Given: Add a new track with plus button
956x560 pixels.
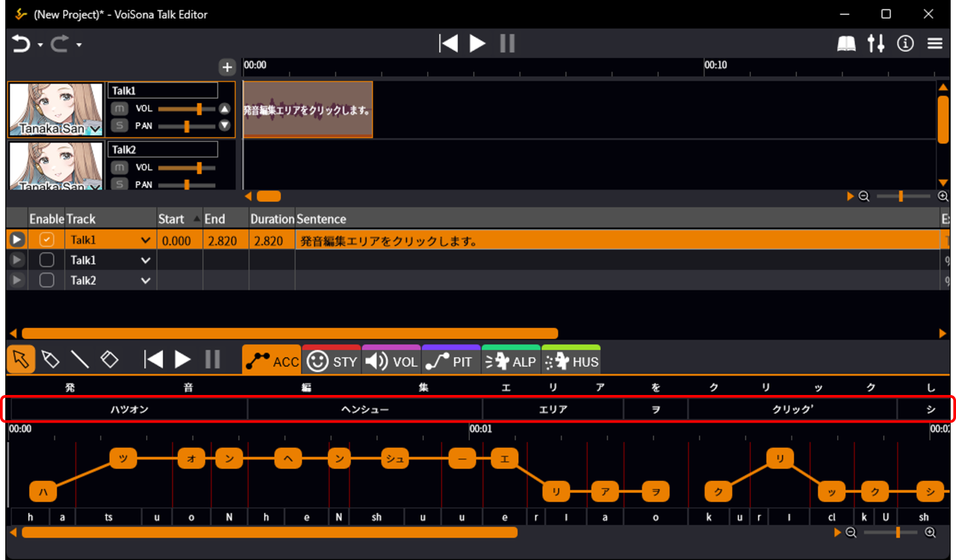Looking at the screenshot, I should [227, 67].
